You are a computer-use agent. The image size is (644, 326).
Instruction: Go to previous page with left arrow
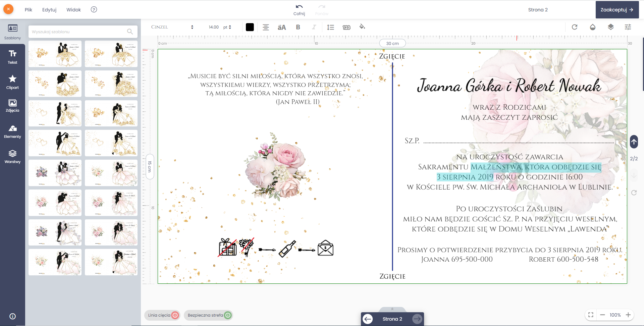(x=368, y=319)
